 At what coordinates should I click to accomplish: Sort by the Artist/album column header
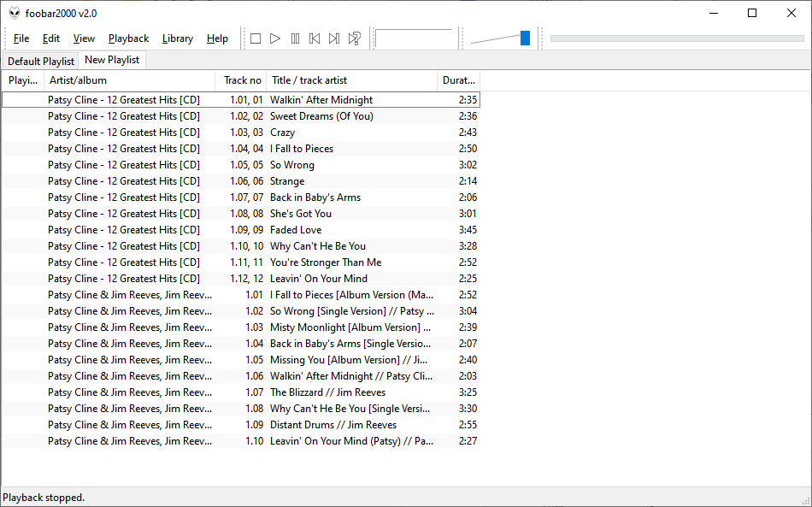(x=128, y=80)
